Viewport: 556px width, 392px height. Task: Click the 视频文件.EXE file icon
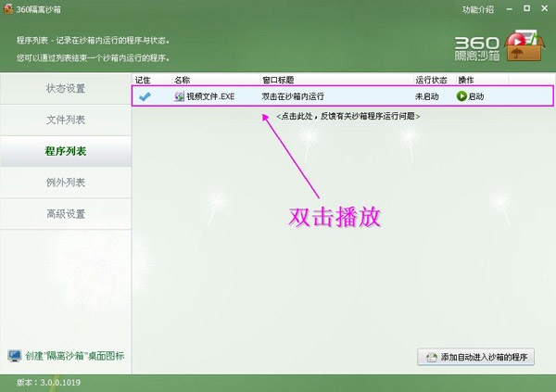pyautogui.click(x=179, y=96)
